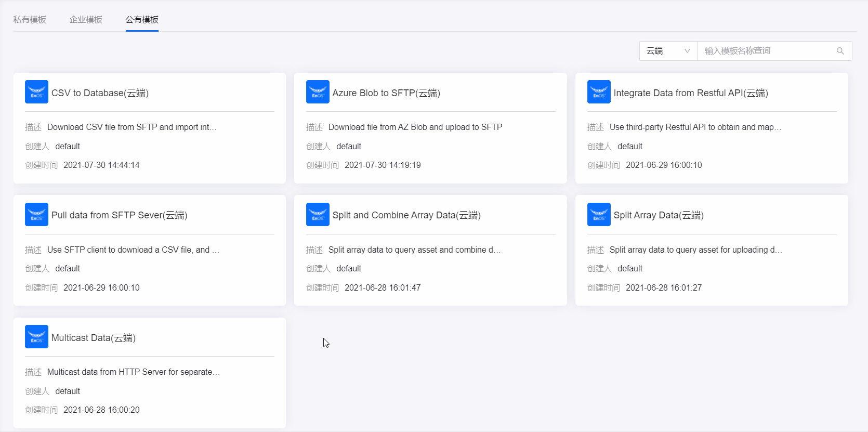The height and width of the screenshot is (432, 868).
Task: Click the Azure Blob to SFTP template icon
Action: pyautogui.click(x=318, y=92)
